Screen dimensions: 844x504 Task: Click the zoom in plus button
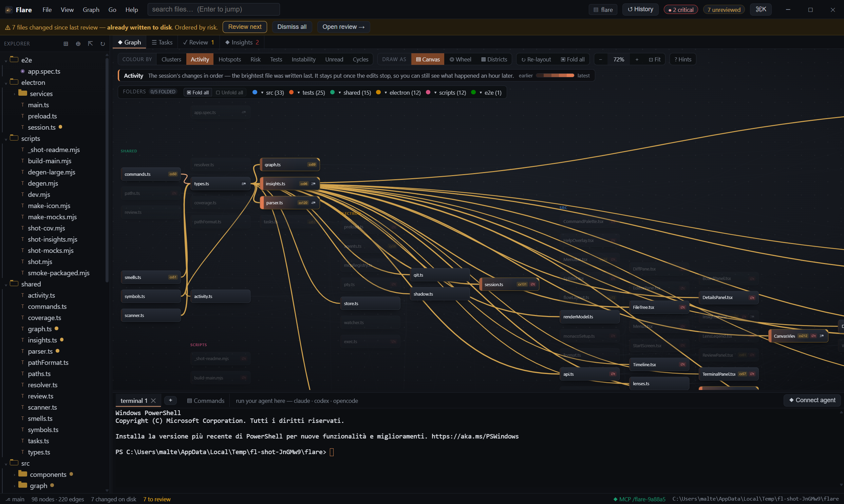[637, 59]
